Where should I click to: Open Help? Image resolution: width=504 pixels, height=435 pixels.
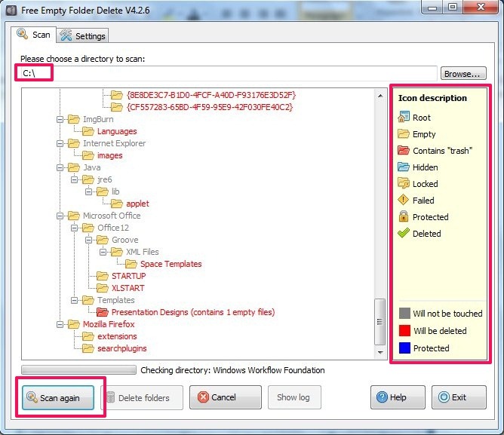click(x=398, y=397)
